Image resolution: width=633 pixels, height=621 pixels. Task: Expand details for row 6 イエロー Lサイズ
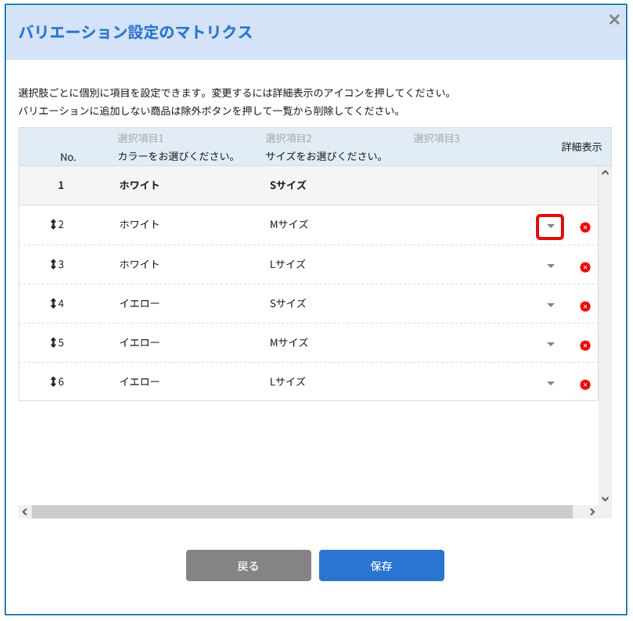click(550, 383)
